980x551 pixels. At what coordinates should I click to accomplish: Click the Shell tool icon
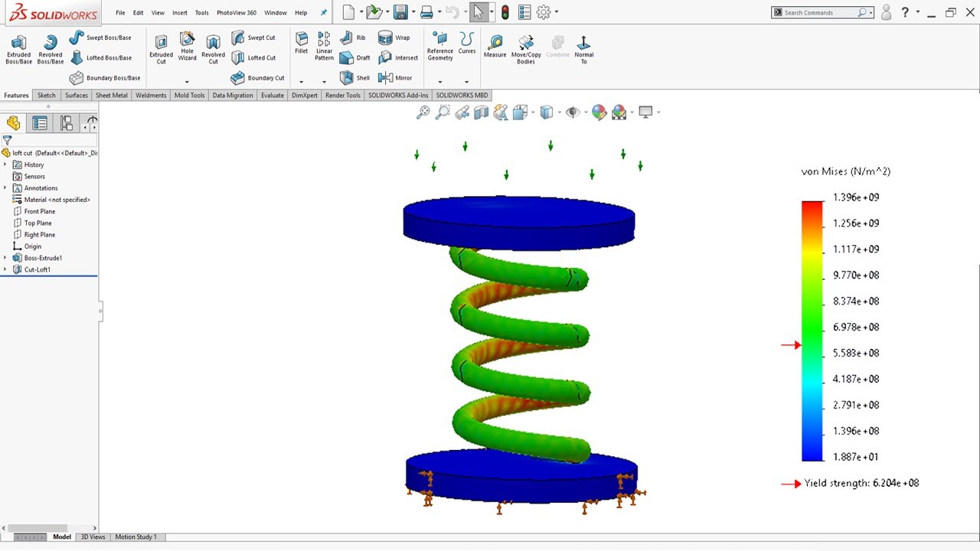click(346, 78)
